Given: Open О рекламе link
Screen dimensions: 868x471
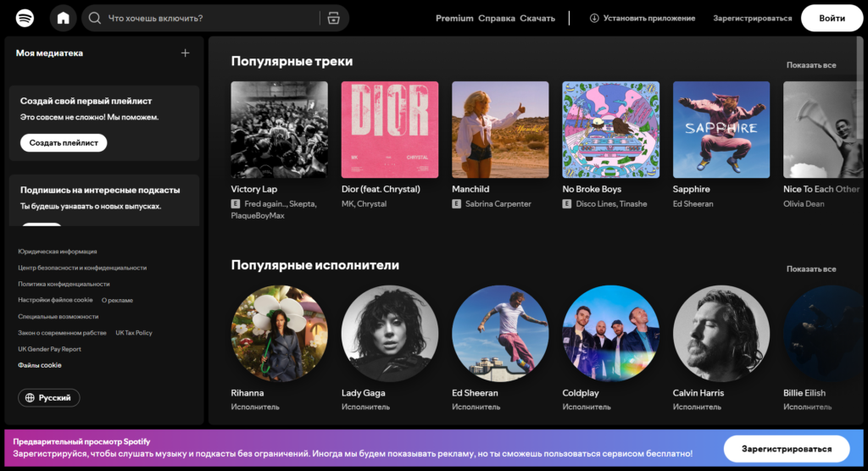Looking at the screenshot, I should (117, 301).
